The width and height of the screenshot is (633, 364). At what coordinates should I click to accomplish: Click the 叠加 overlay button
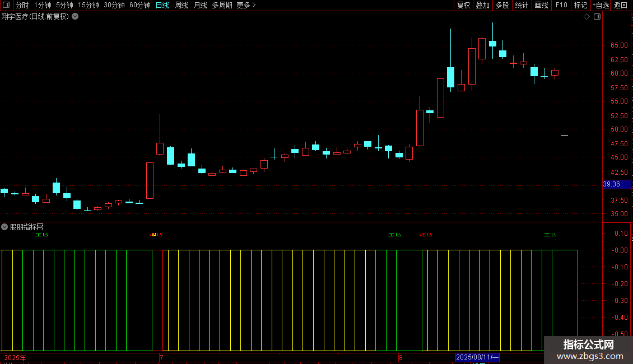pyautogui.click(x=483, y=5)
